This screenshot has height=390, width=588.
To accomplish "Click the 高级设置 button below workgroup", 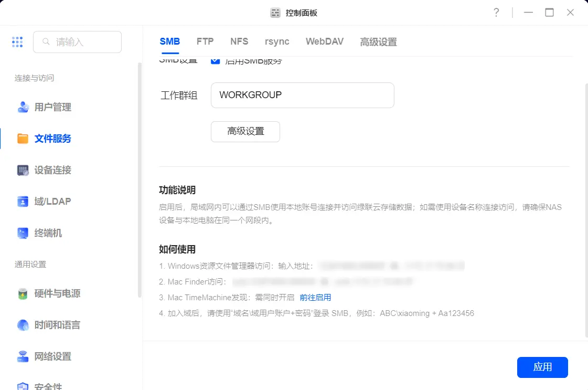I will (x=245, y=132).
